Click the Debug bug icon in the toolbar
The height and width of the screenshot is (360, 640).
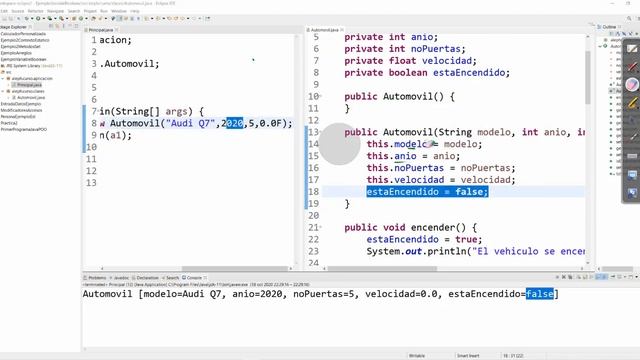27,18
